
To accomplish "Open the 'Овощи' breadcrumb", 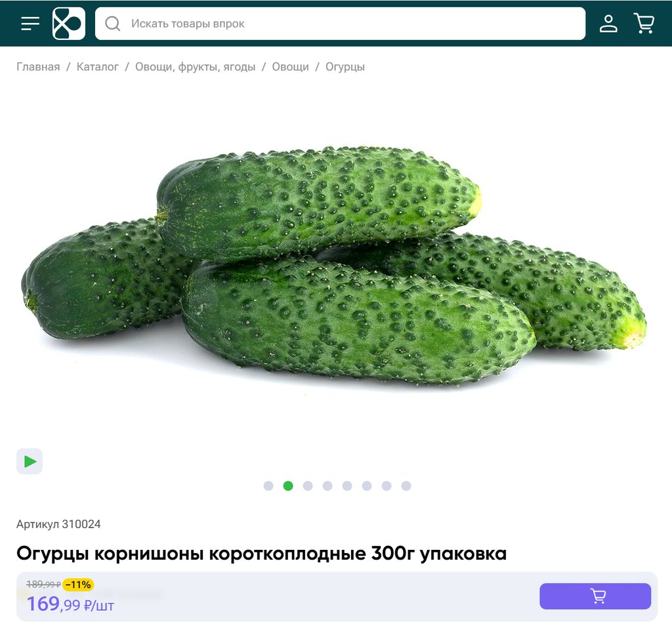I will pyautogui.click(x=290, y=67).
